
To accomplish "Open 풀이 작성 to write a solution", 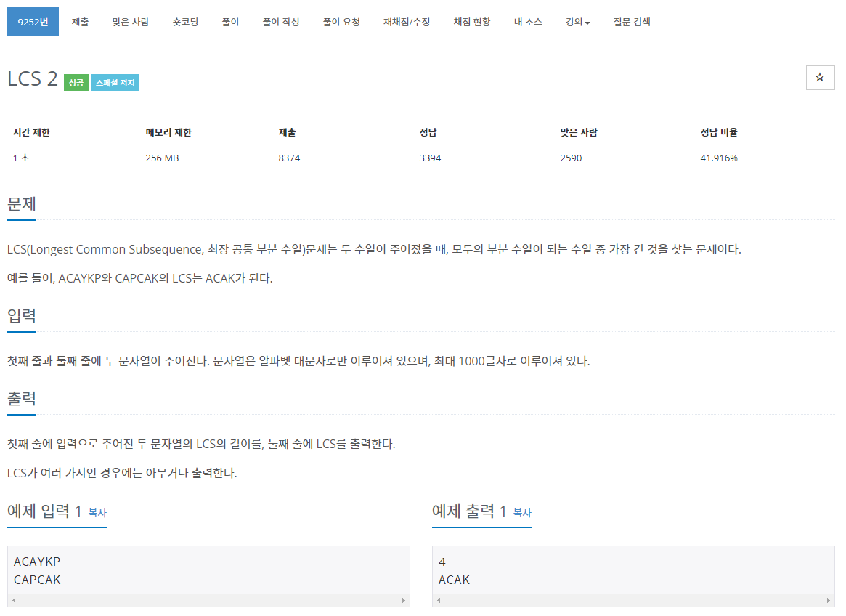I will 281,22.
